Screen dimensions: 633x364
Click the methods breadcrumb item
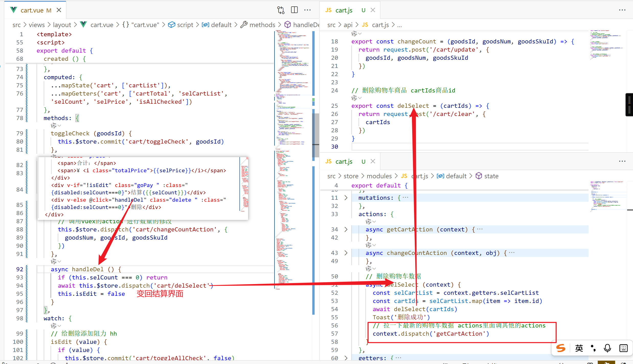coord(262,25)
